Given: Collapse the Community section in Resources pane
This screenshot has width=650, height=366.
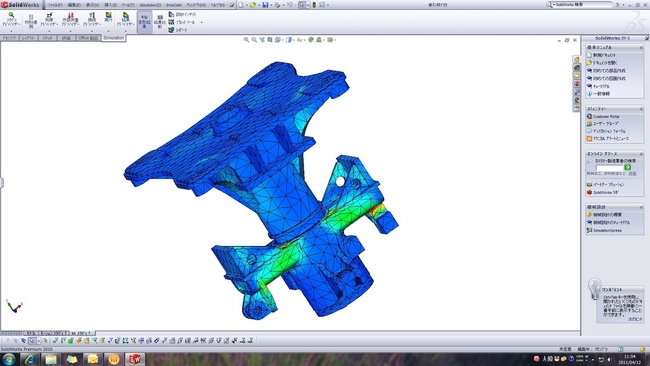Looking at the screenshot, I should pyautogui.click(x=641, y=109).
